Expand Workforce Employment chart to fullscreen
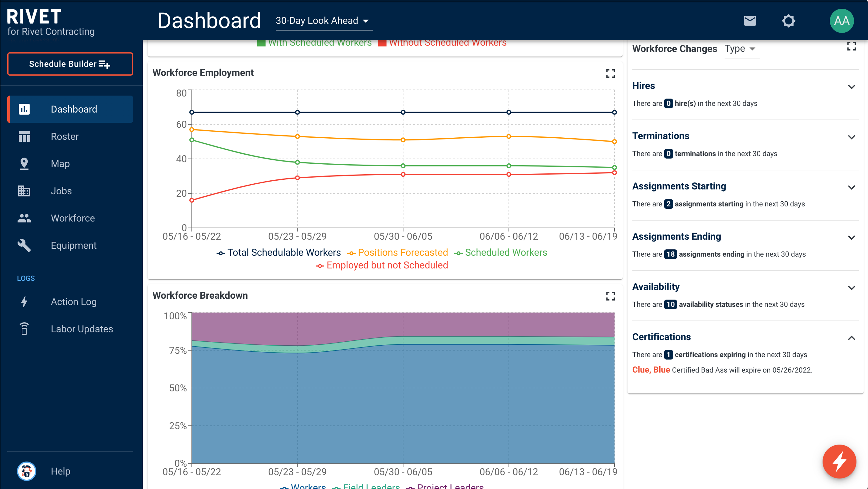This screenshot has width=868, height=489. point(610,73)
